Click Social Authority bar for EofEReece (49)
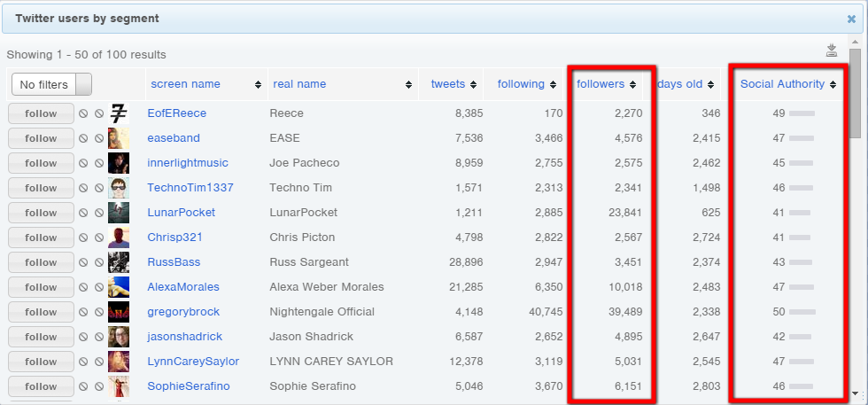This screenshot has height=405, width=868. [x=802, y=113]
